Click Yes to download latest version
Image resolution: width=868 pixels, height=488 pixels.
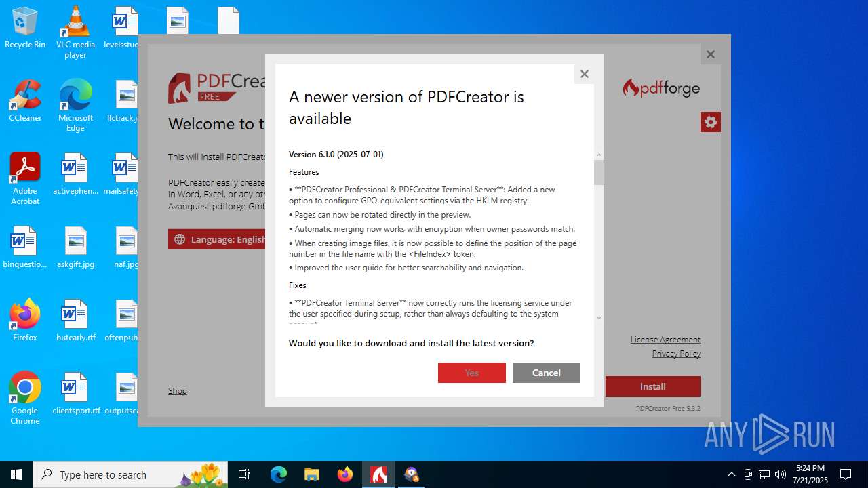[472, 373]
